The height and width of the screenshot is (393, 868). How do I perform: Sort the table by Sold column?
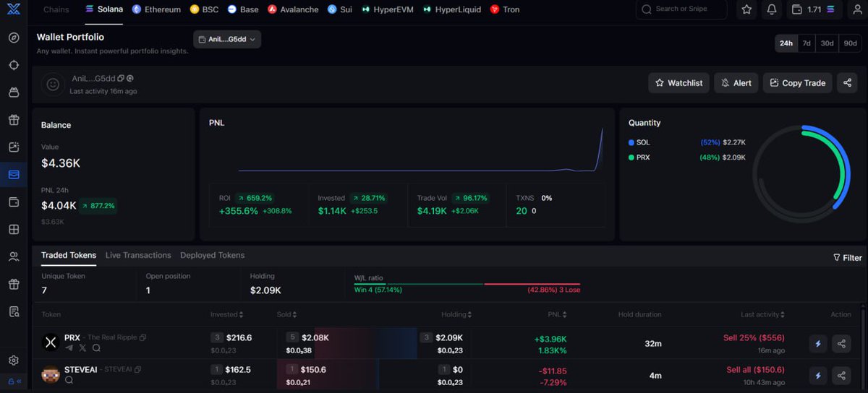click(286, 314)
